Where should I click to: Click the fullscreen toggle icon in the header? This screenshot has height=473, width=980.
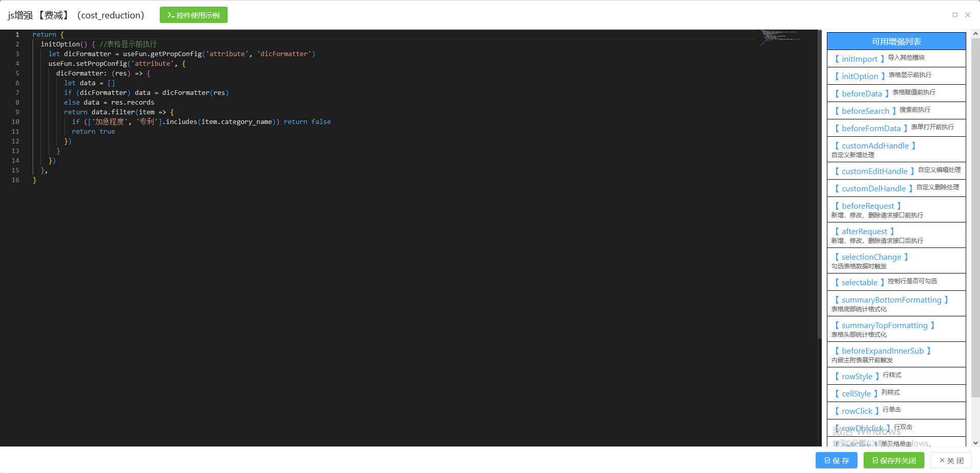click(954, 15)
